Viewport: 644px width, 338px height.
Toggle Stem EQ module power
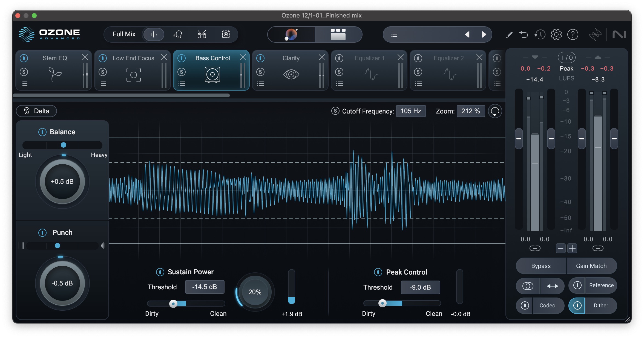point(24,58)
